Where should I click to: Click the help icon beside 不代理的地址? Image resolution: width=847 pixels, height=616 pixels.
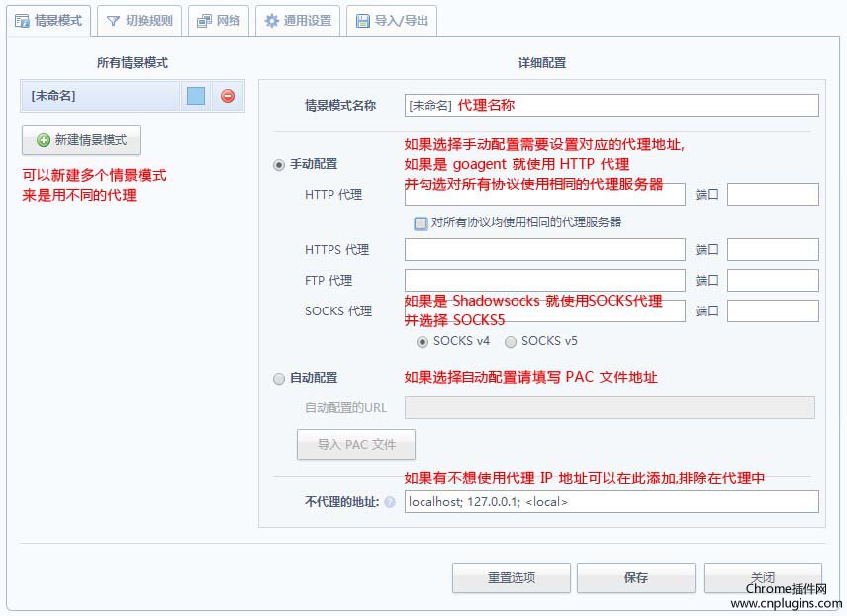pos(390,502)
